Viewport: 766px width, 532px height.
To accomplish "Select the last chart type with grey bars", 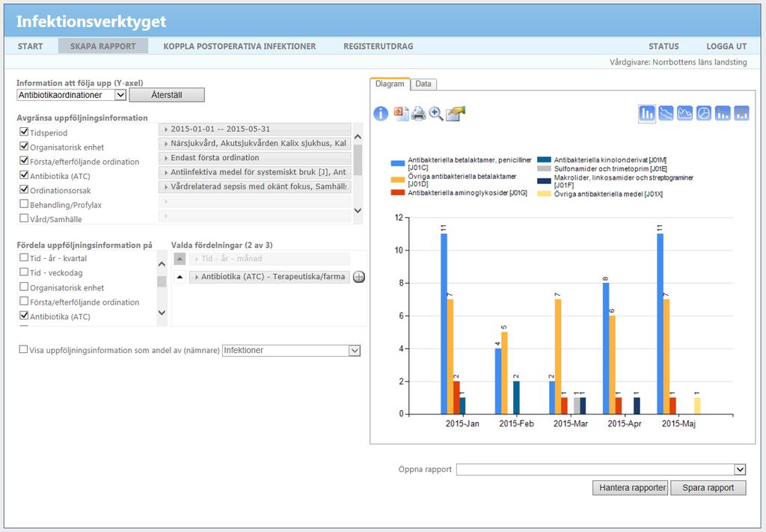I will (x=741, y=113).
